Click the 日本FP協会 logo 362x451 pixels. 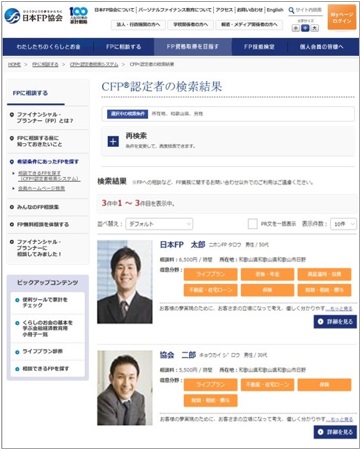[34, 16]
